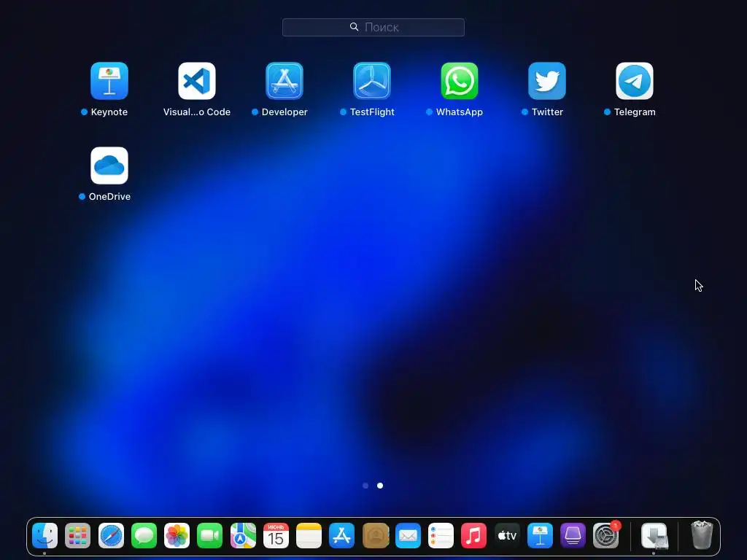Open Mail from the Dock
The width and height of the screenshot is (747, 560).
coord(408,536)
